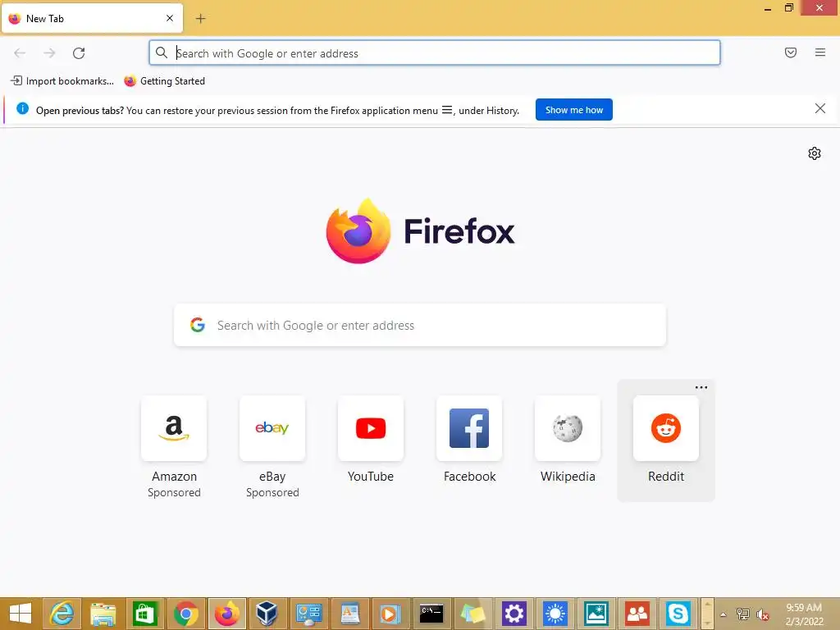This screenshot has width=840, height=630.
Task: Open the Save to Pocket icon
Action: (x=790, y=52)
